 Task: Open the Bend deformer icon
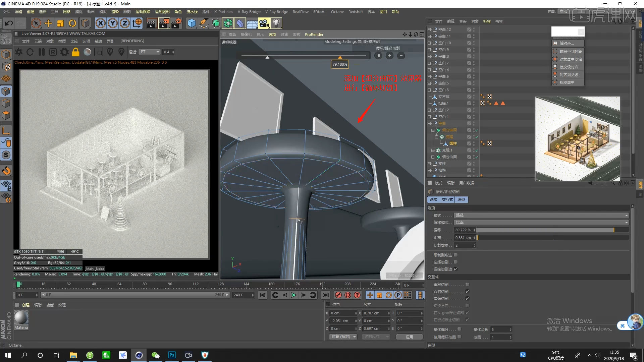tap(240, 23)
